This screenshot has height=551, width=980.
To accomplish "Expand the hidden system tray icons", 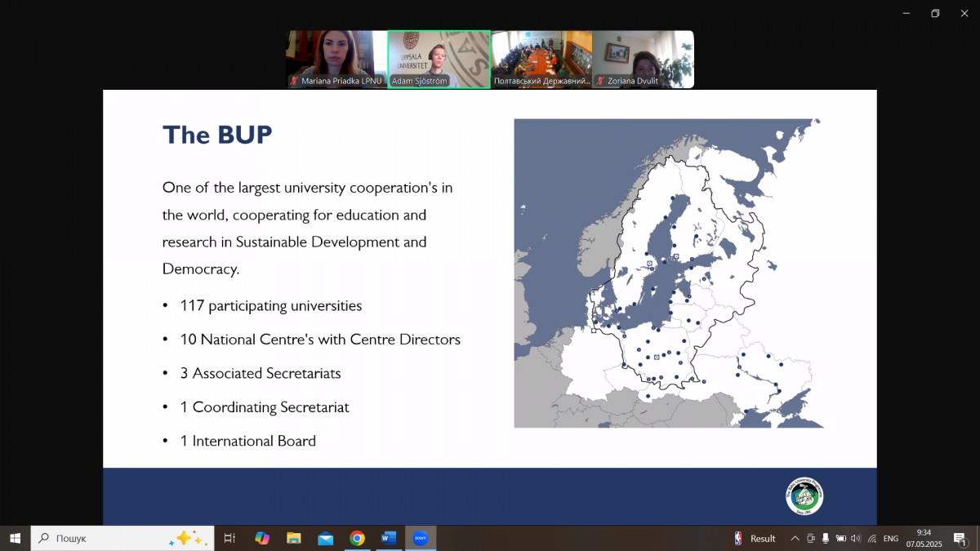I will tap(795, 538).
